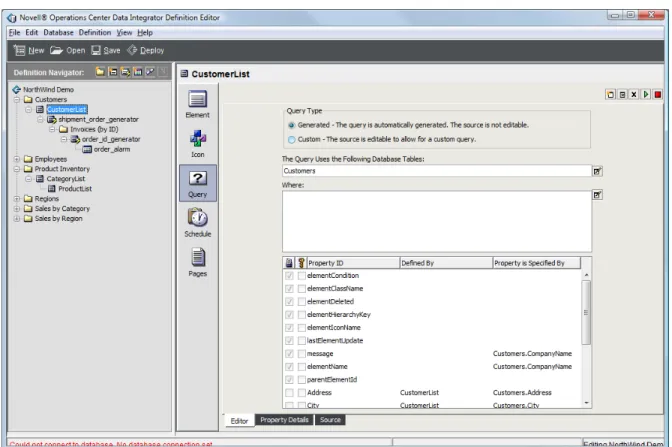Viewport: 672px width, 447px height.
Task: Expand the Regions folder
Action: coord(17,199)
